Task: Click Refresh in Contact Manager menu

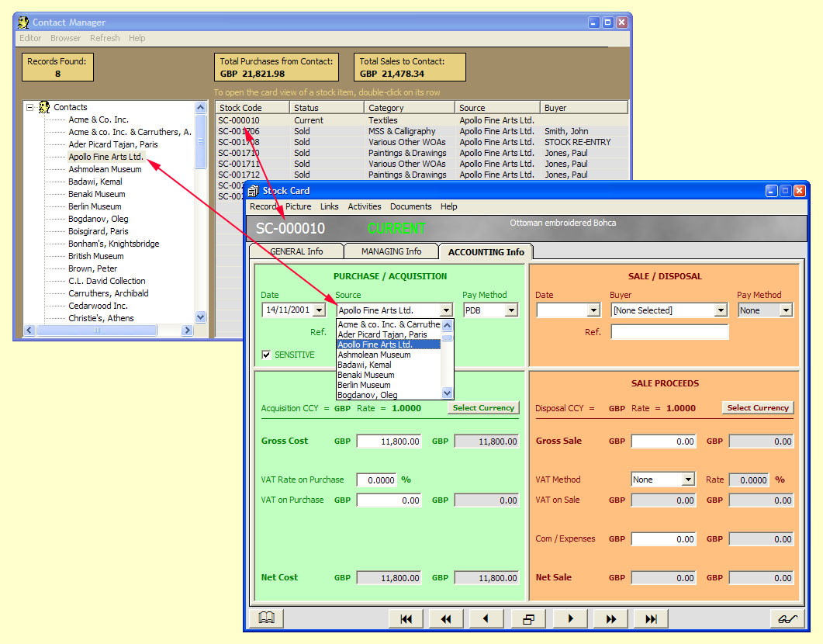Action: (105, 38)
